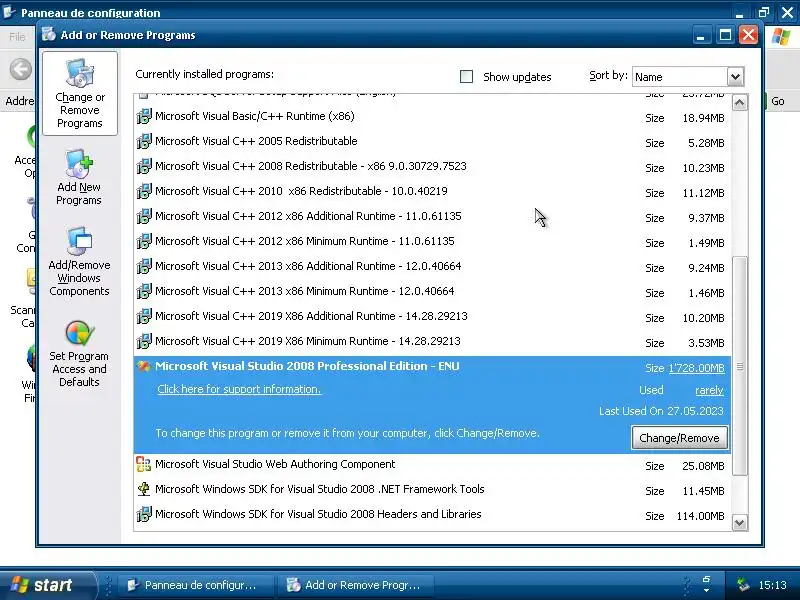Select Visual C++ 2019 Additional Runtime 14.28.29213
This screenshot has height=600, width=800.
point(432,316)
